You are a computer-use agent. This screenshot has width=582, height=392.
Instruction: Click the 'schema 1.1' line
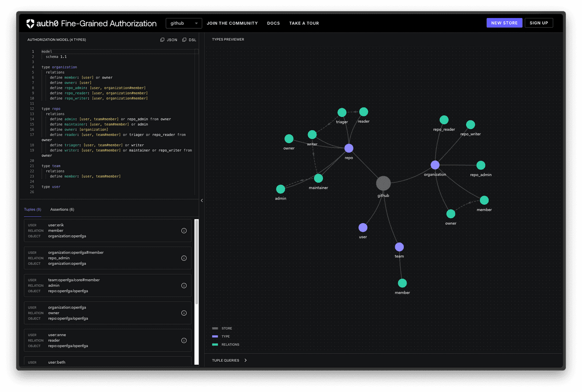[57, 57]
